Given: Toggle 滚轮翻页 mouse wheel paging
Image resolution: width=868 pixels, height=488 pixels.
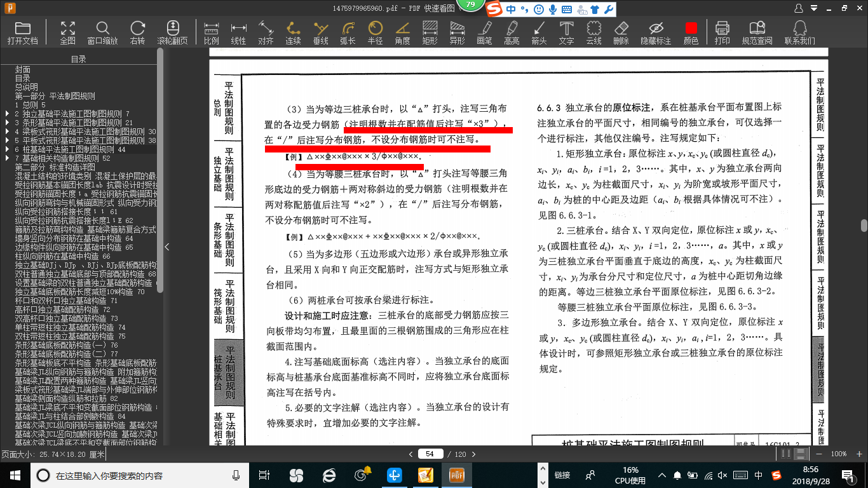Looking at the screenshot, I should pyautogui.click(x=172, y=33).
